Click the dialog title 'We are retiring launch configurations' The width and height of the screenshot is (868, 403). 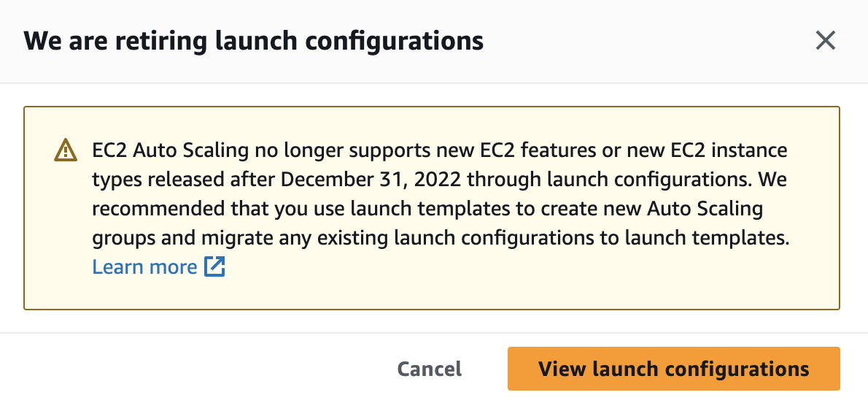[x=254, y=41]
